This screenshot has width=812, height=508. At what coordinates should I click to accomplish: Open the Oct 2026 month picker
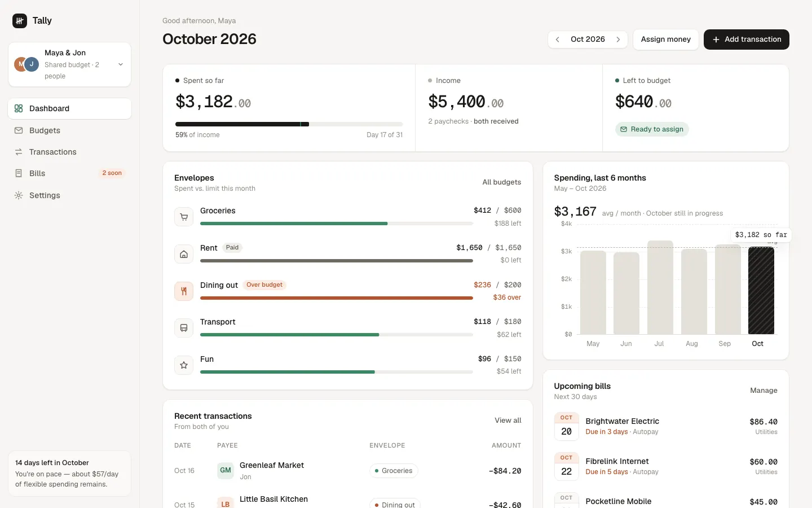588,40
